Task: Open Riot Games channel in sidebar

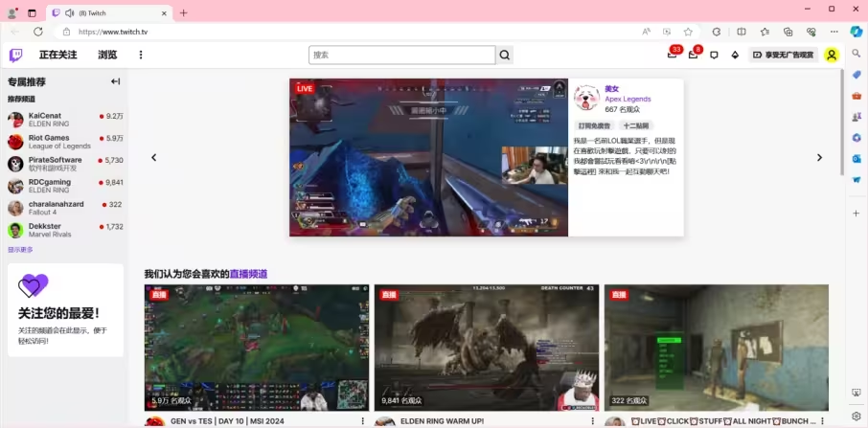Action: click(x=65, y=142)
